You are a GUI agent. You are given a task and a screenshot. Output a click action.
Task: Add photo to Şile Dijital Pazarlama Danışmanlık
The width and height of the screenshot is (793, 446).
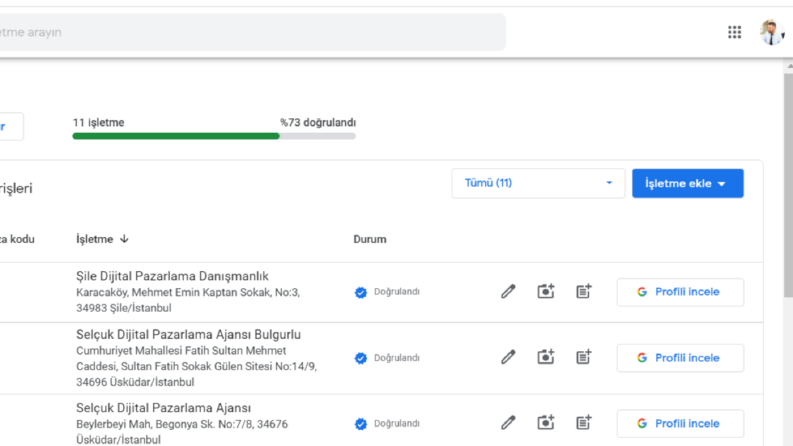(x=546, y=291)
